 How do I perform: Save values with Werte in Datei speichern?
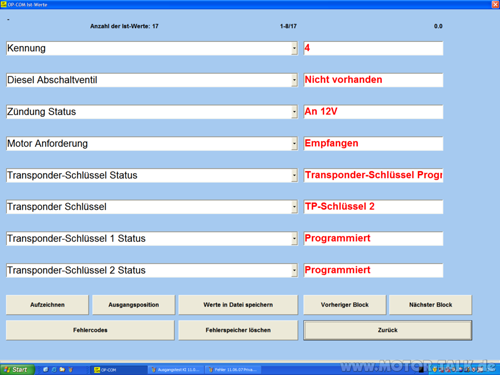point(238,305)
